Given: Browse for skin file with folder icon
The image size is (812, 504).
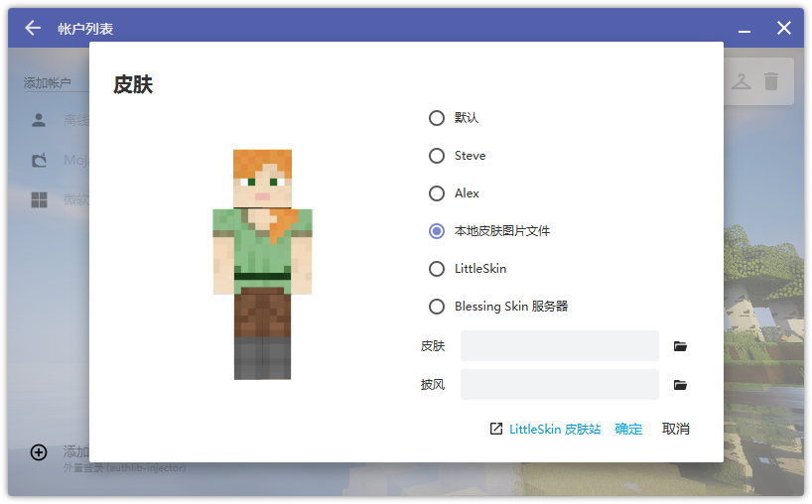Looking at the screenshot, I should click(x=680, y=346).
